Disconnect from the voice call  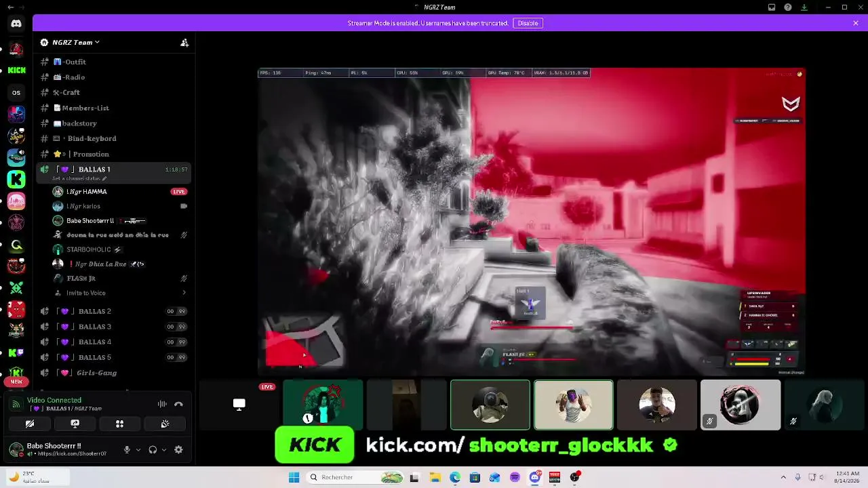178,404
